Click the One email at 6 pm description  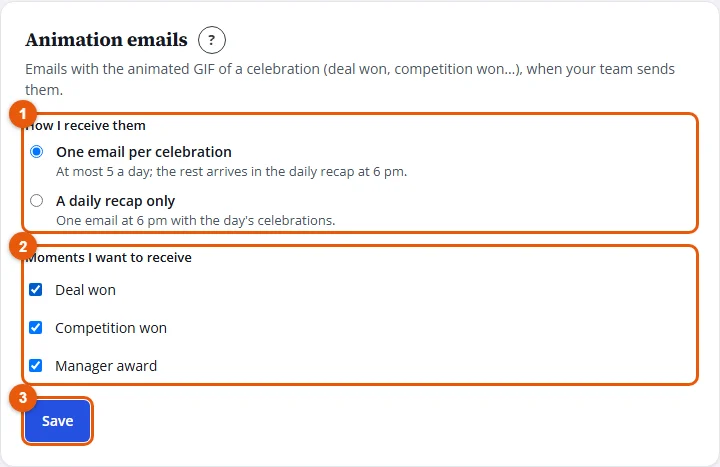click(x=196, y=221)
